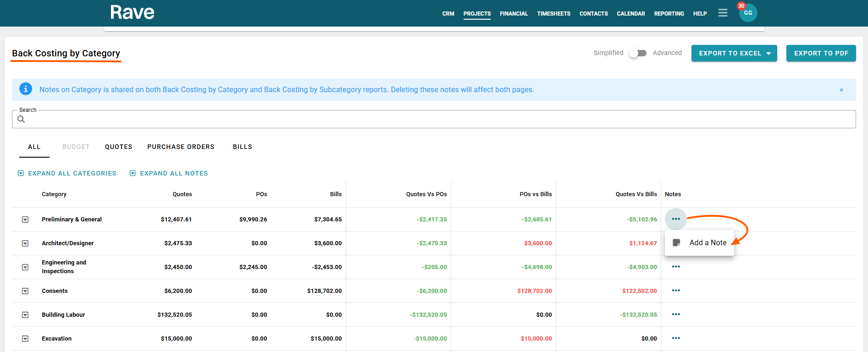Click the GG user avatar icon
The image size is (868, 352).
tap(748, 13)
